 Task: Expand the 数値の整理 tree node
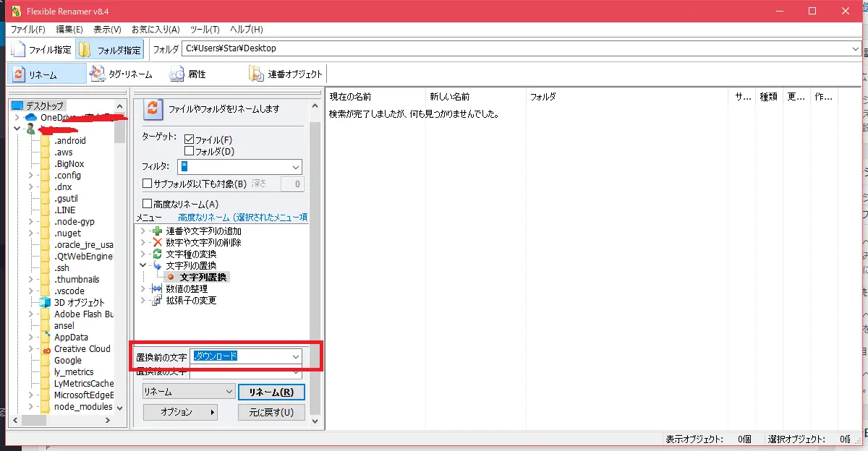coord(142,289)
